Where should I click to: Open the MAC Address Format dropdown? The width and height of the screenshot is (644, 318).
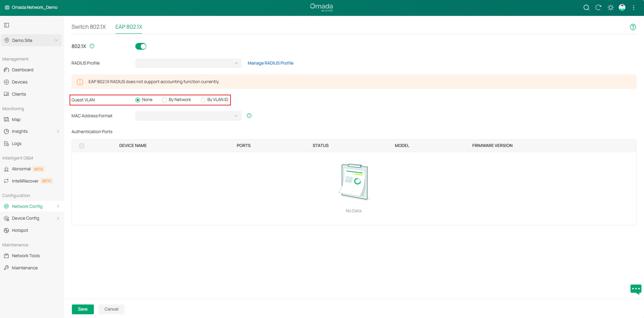[188, 116]
